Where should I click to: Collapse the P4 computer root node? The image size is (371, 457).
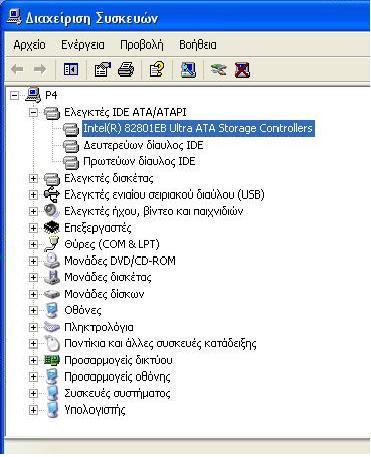[14, 96]
